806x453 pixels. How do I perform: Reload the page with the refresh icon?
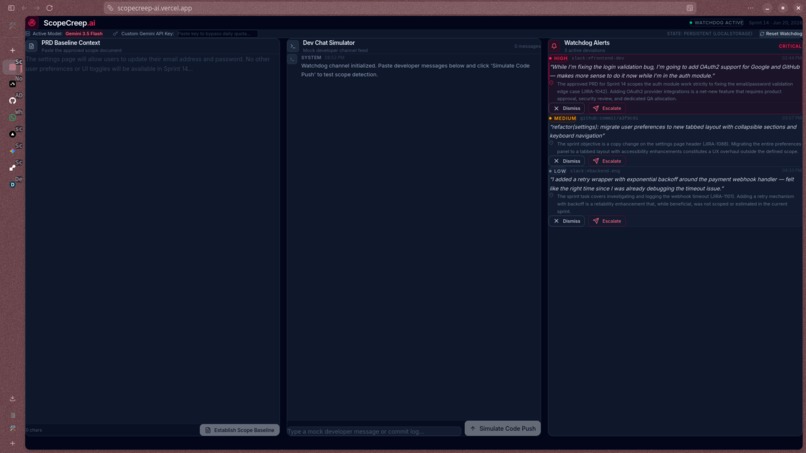(49, 8)
